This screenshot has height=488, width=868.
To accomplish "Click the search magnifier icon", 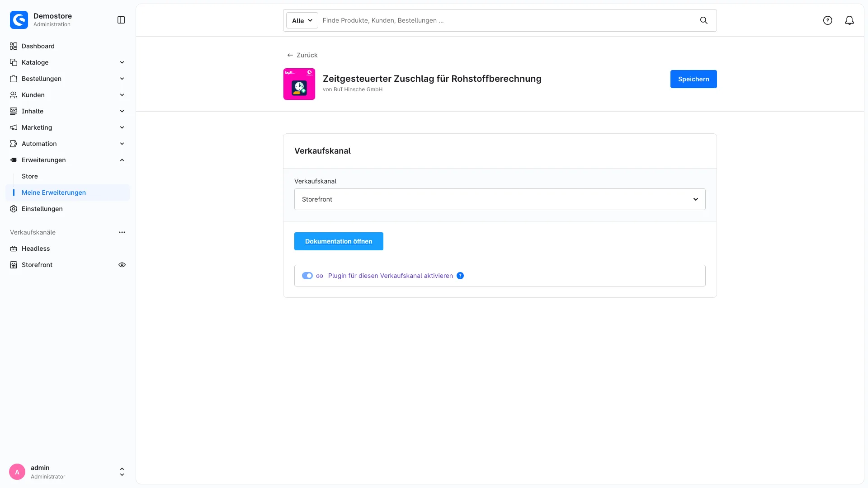I will pyautogui.click(x=704, y=20).
